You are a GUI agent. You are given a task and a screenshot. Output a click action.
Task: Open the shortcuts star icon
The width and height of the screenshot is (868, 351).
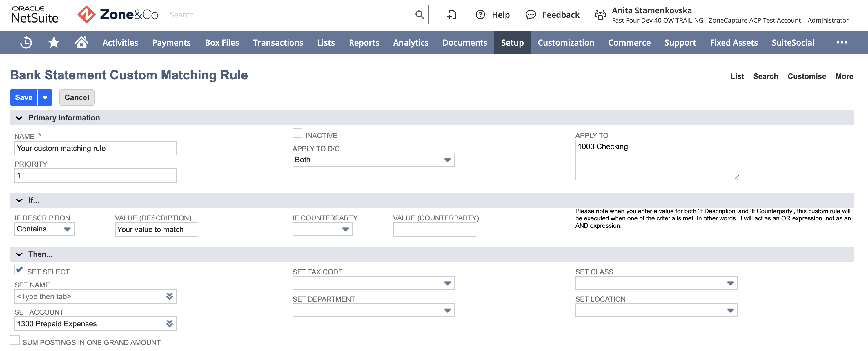[54, 42]
